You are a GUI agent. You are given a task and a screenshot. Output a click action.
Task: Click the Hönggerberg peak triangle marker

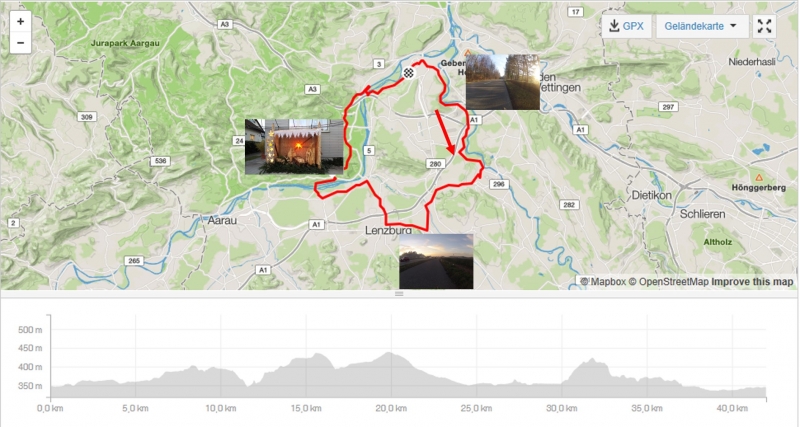(x=759, y=178)
